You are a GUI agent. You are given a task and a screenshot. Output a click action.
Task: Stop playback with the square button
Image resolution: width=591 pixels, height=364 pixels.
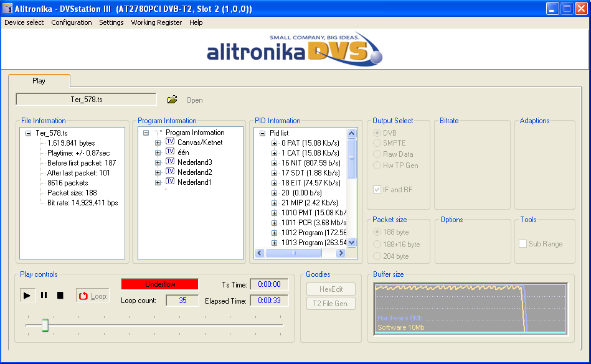tap(60, 296)
